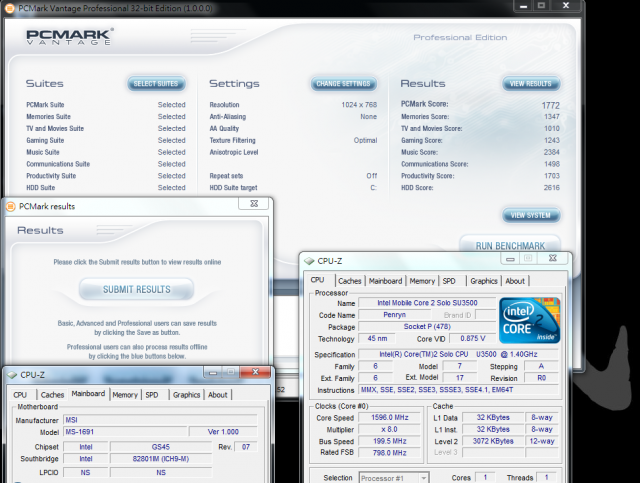Click the Code Name field Penryn
The image size is (640, 483).
394,315
